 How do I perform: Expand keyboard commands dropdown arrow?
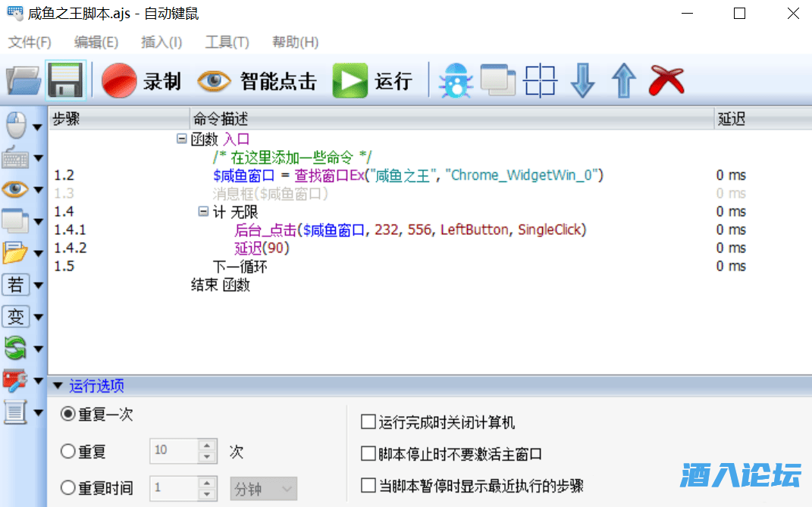pos(39,158)
